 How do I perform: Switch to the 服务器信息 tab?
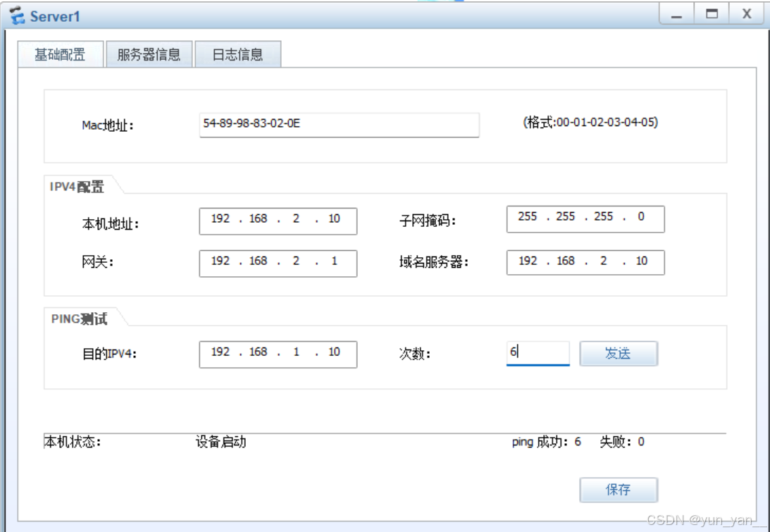[x=149, y=53]
